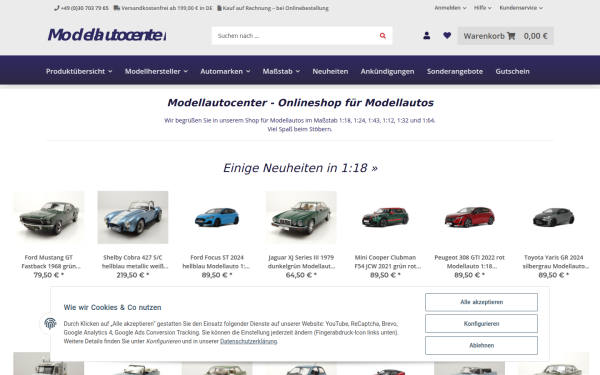The image size is (600, 375).
Task: Click the Jaguar XJ Series III title
Action: tap(301, 262)
